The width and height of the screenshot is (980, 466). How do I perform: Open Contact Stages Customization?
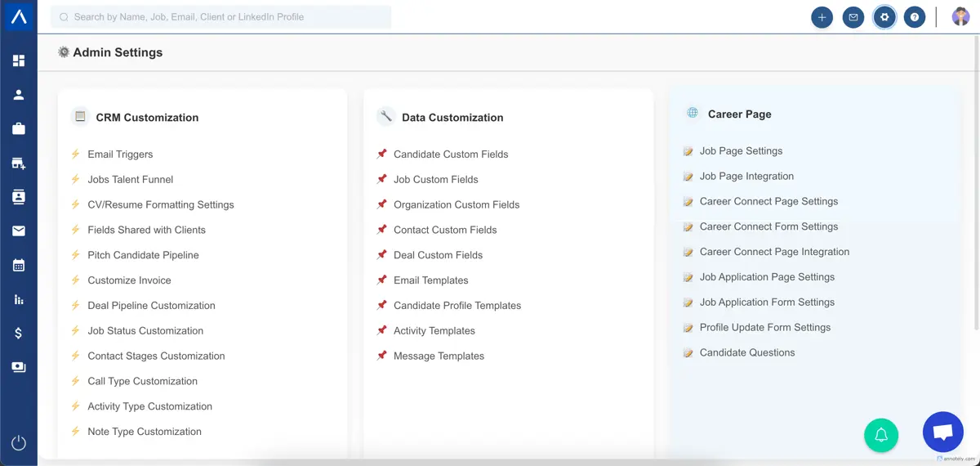(156, 356)
